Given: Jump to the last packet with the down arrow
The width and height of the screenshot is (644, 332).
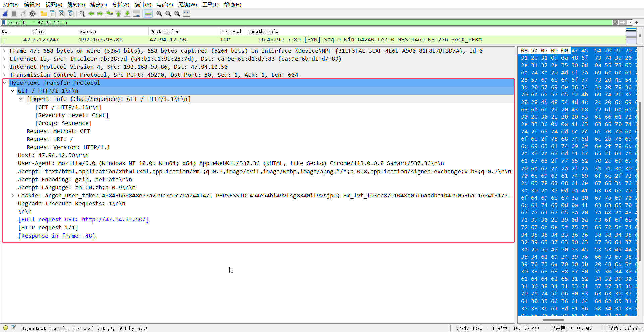Looking at the screenshot, I should 127,14.
